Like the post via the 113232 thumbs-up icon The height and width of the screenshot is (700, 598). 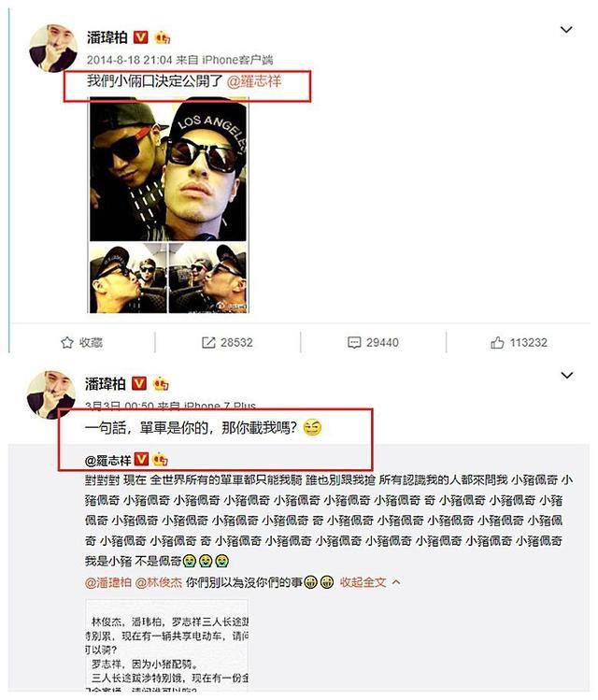coord(497,342)
